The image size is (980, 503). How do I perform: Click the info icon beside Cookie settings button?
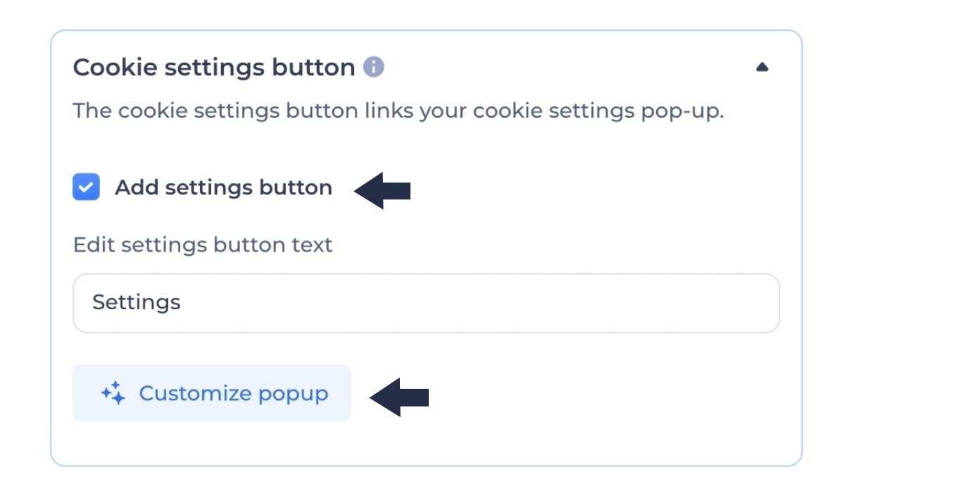click(x=374, y=68)
